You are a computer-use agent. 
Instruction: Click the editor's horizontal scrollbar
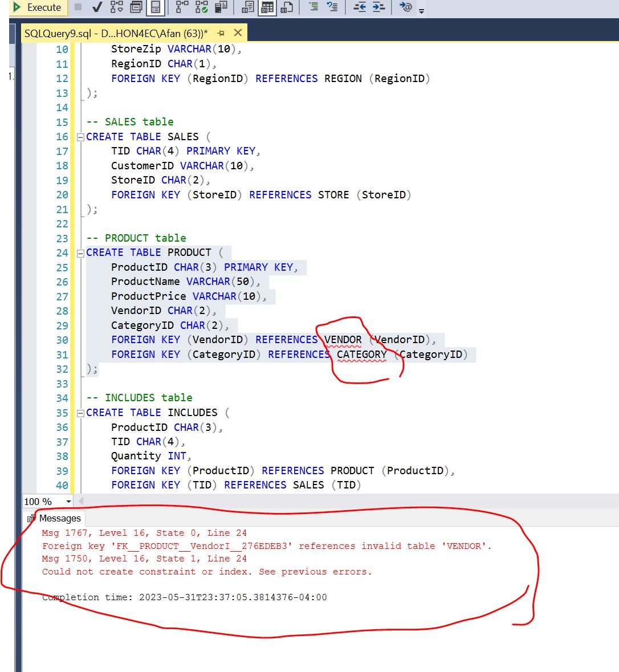342,501
